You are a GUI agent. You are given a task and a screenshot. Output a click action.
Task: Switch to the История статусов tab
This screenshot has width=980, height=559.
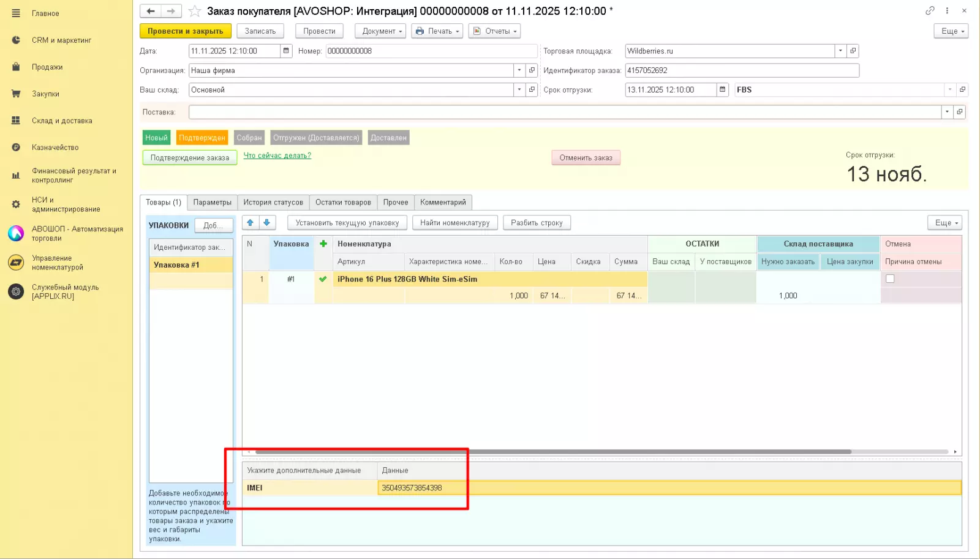point(273,202)
